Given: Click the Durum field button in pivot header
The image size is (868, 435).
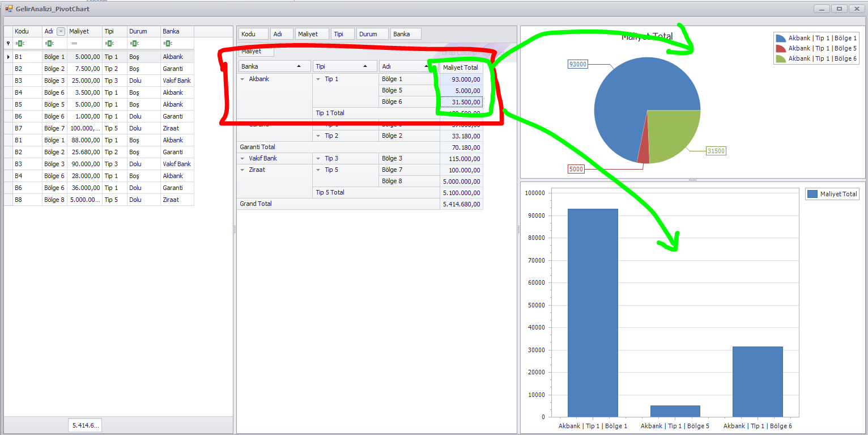Looking at the screenshot, I should pos(372,33).
